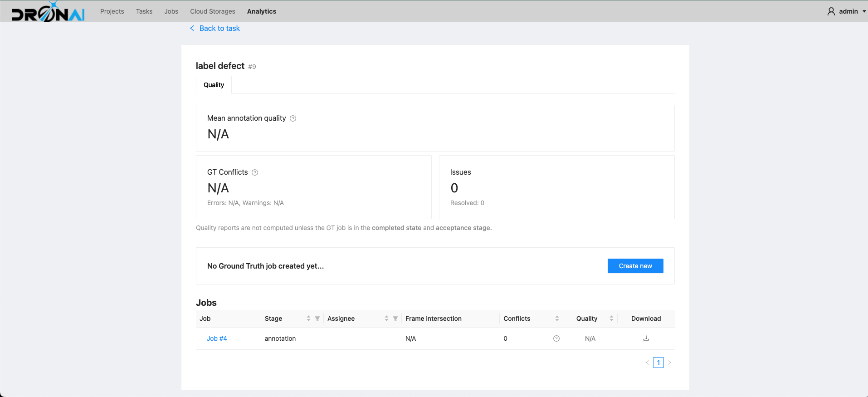Open the Assignee column filter
This screenshot has width=868, height=397.
coord(395,319)
